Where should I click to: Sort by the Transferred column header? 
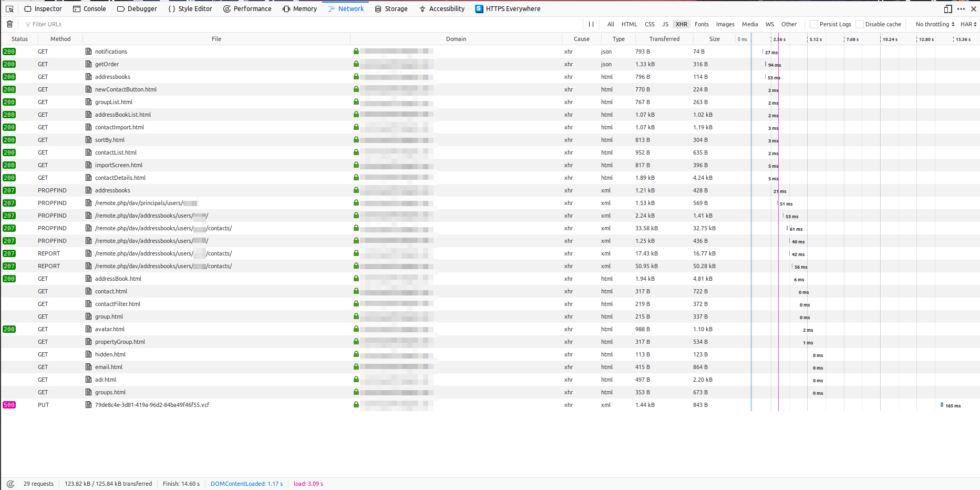pos(664,39)
